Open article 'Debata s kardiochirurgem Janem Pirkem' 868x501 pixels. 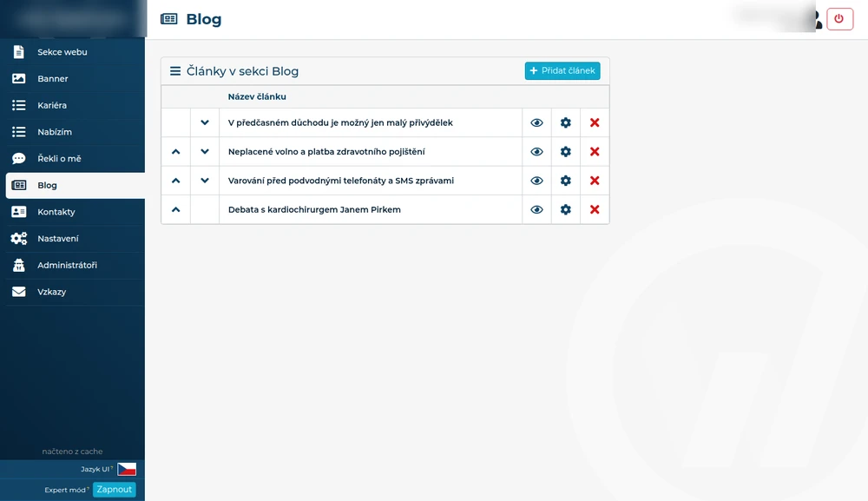point(314,210)
